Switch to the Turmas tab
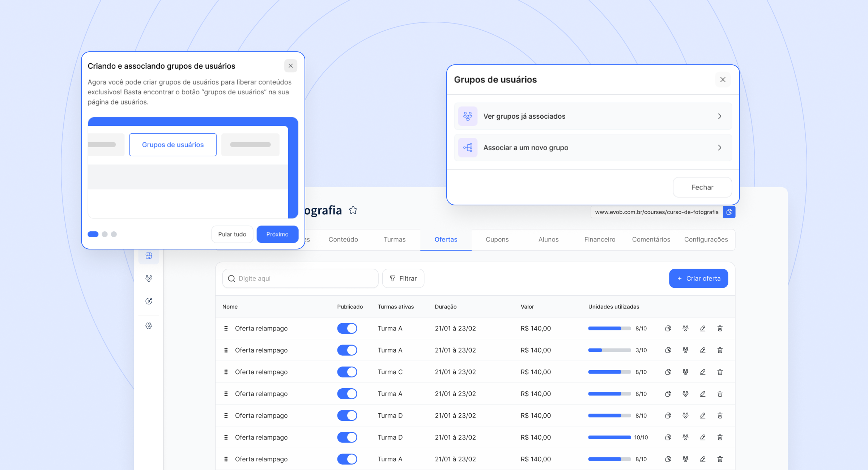This screenshot has height=470, width=868. point(395,239)
